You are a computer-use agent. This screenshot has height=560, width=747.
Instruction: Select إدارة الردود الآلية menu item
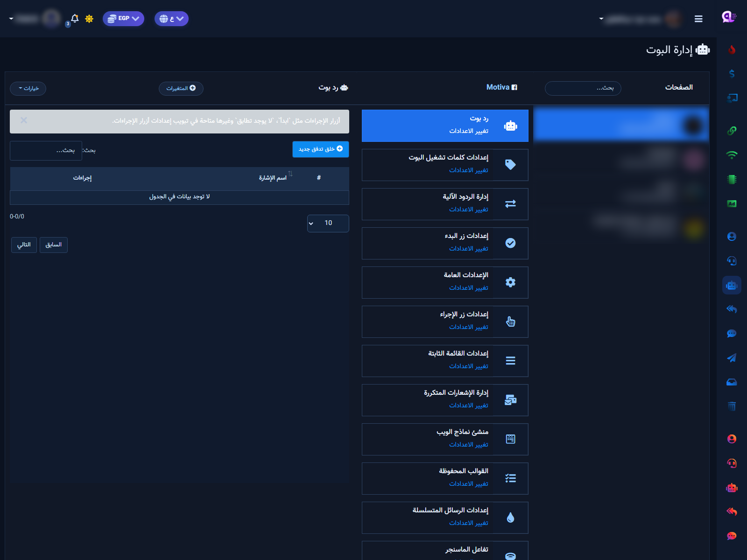445,204
